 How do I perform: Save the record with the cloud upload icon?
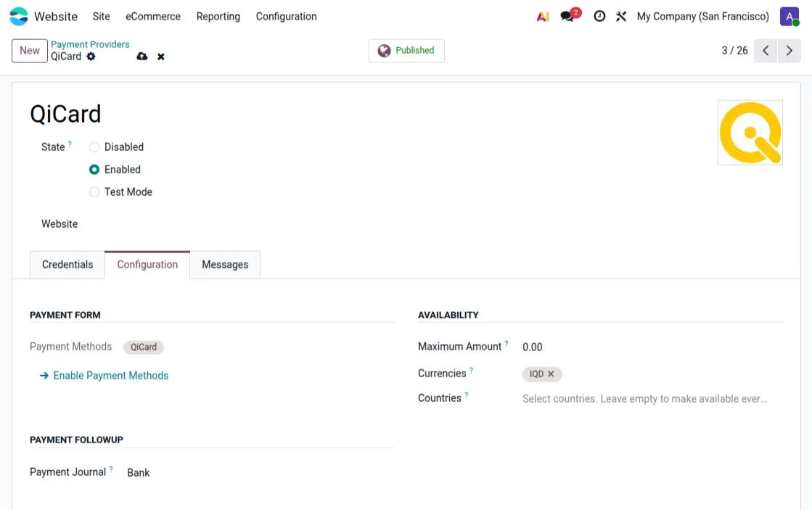pos(142,57)
